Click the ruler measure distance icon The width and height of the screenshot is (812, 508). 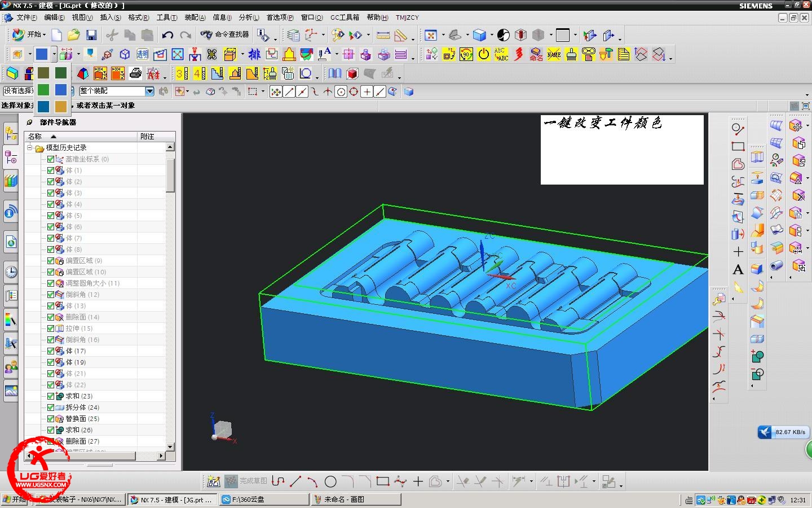click(383, 35)
